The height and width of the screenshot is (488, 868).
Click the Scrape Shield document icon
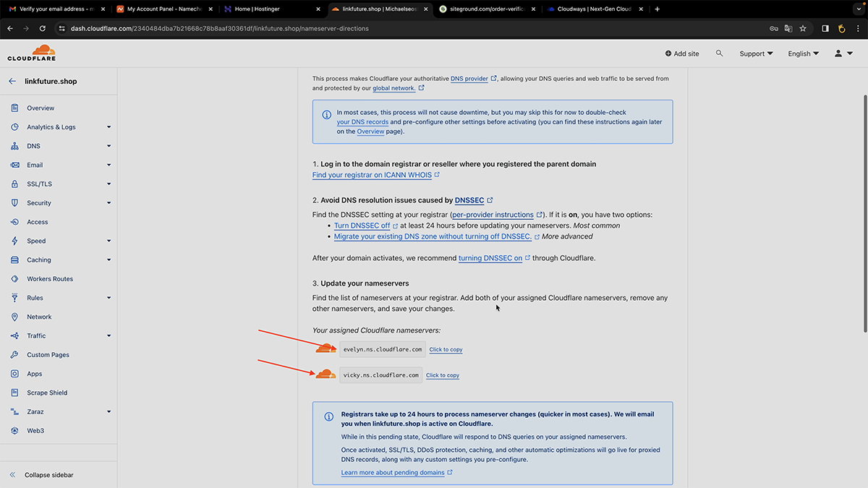tap(14, 393)
